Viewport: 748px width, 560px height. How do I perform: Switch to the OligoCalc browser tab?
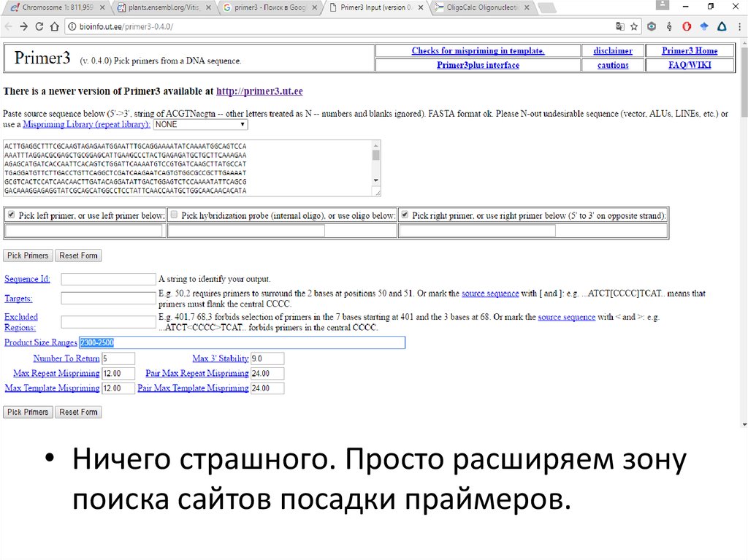[x=484, y=7]
